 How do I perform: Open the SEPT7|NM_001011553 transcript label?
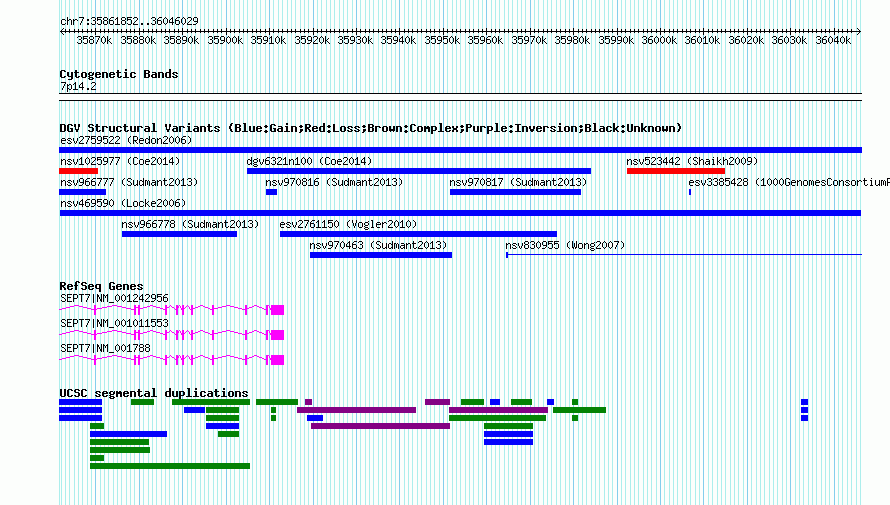point(114,323)
